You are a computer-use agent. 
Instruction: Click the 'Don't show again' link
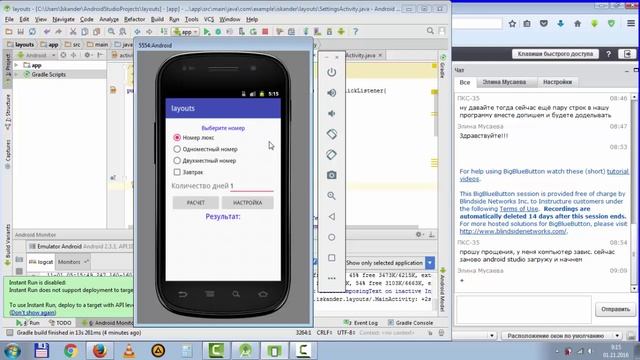pyautogui.click(x=33, y=313)
